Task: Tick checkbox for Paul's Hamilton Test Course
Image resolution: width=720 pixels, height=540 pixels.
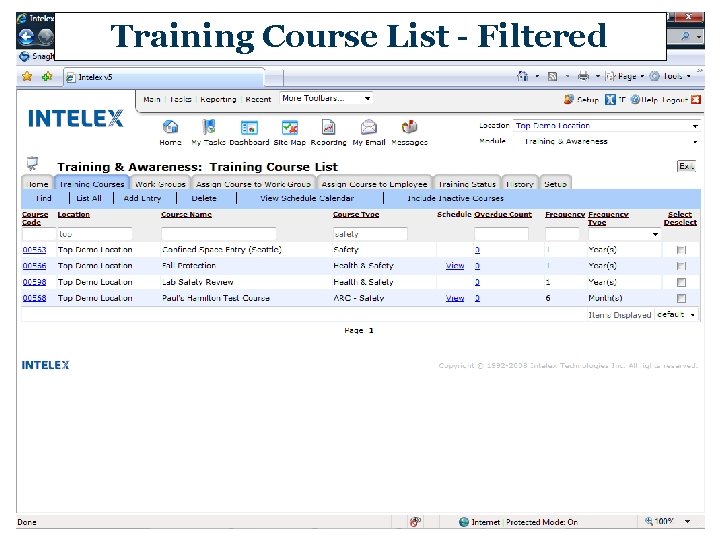Action: coord(681,298)
